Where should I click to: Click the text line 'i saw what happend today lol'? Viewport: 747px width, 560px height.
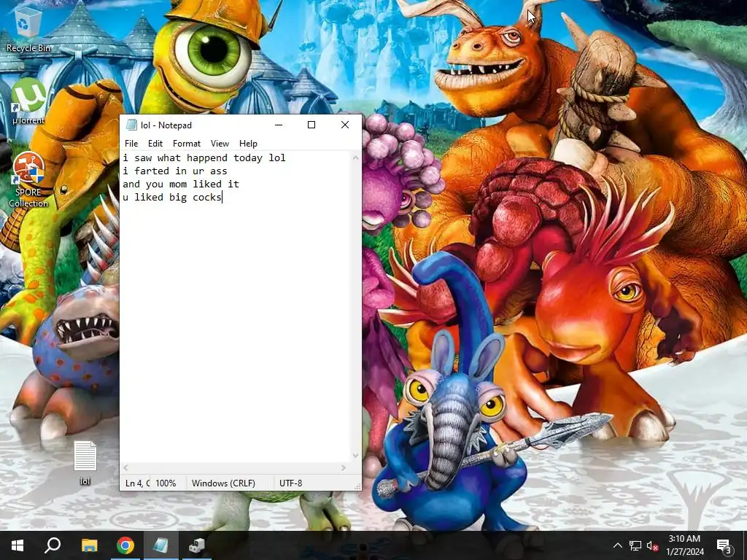click(204, 157)
